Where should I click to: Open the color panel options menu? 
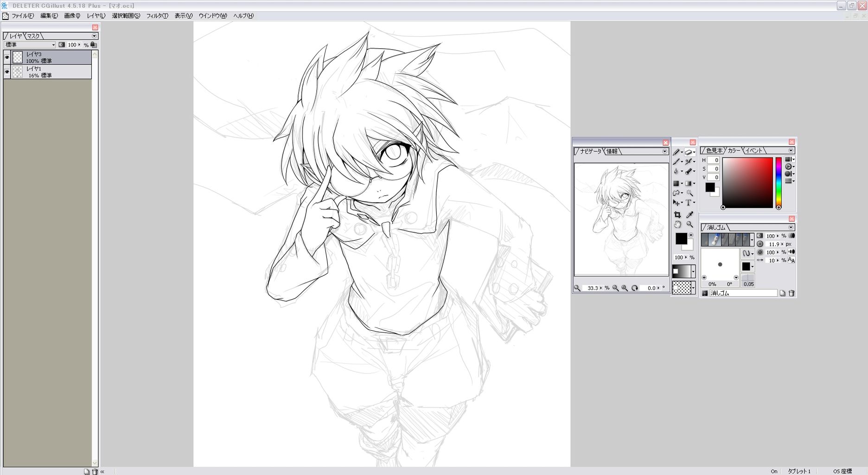coord(791,150)
